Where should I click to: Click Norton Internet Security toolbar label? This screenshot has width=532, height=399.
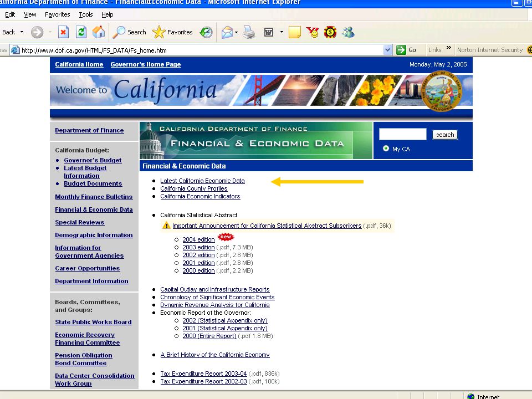tap(489, 50)
